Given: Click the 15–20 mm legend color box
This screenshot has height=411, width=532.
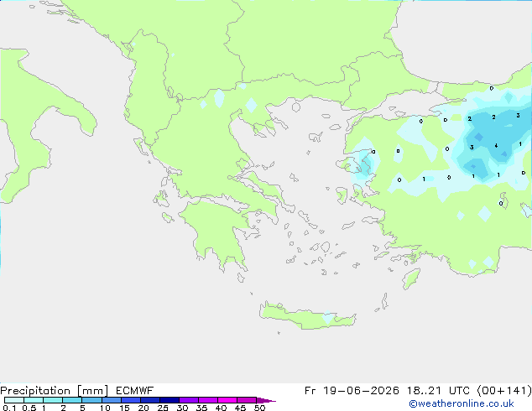Looking at the screenshot, I should pyautogui.click(x=131, y=400).
